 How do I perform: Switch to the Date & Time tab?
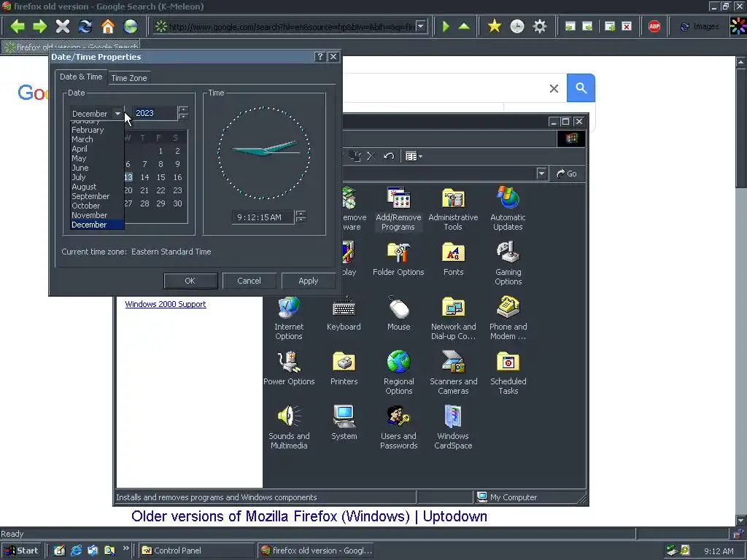[x=81, y=77]
